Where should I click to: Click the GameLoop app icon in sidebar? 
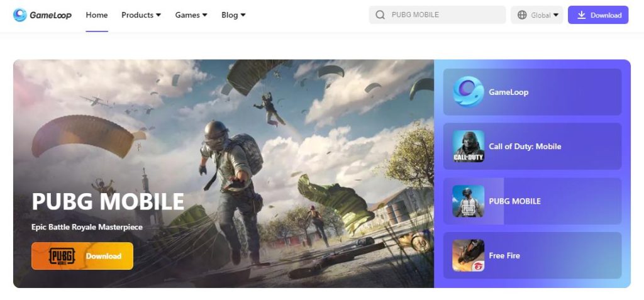point(469,92)
